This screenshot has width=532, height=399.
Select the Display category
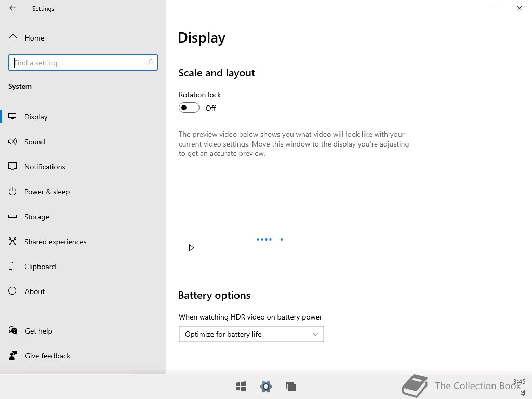83,117
